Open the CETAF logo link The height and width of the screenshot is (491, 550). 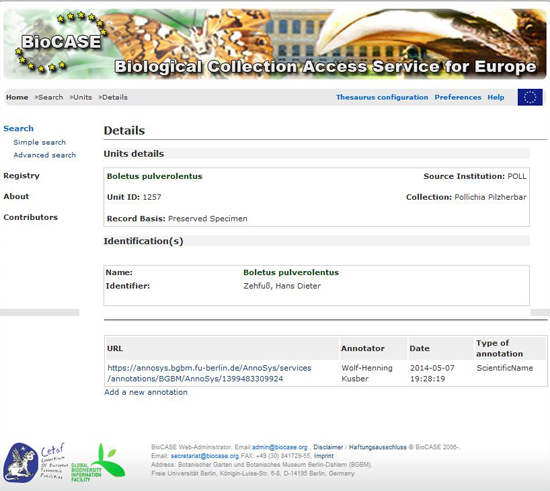(x=35, y=462)
